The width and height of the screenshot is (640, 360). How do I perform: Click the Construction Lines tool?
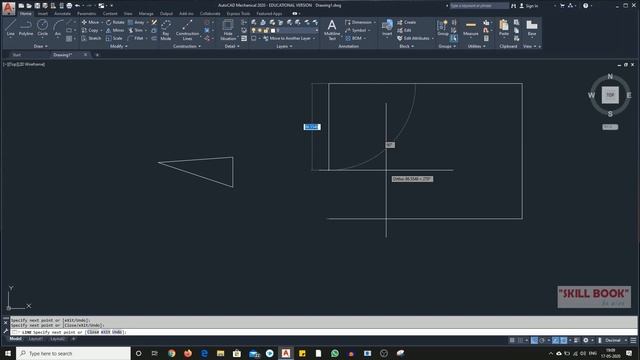coord(187,30)
